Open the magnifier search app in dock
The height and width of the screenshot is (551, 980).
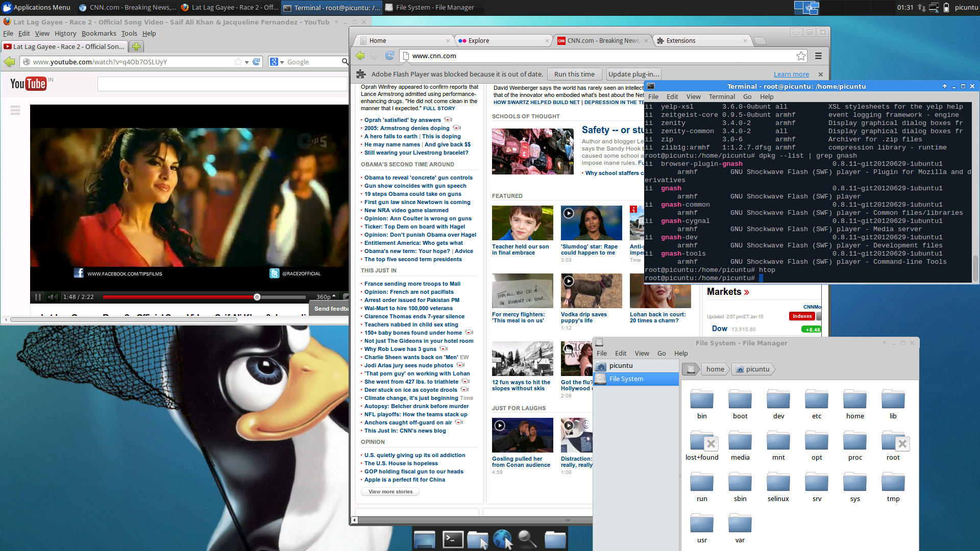tap(528, 539)
